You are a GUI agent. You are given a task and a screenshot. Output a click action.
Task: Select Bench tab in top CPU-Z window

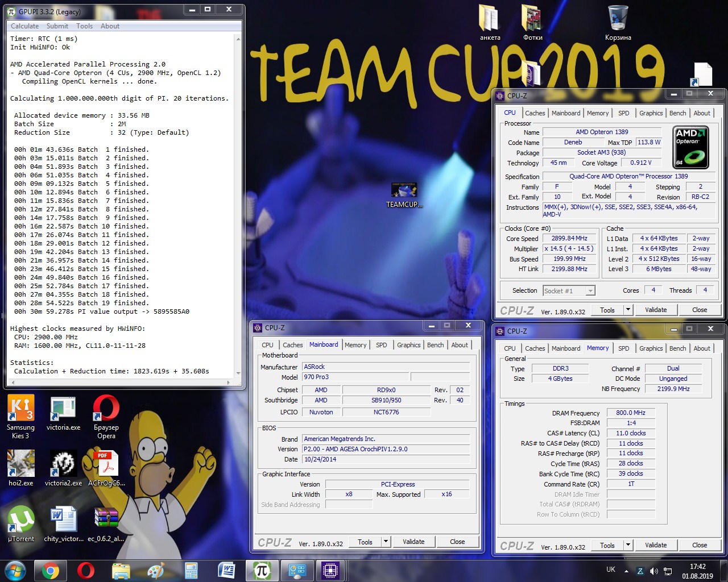pyautogui.click(x=677, y=113)
